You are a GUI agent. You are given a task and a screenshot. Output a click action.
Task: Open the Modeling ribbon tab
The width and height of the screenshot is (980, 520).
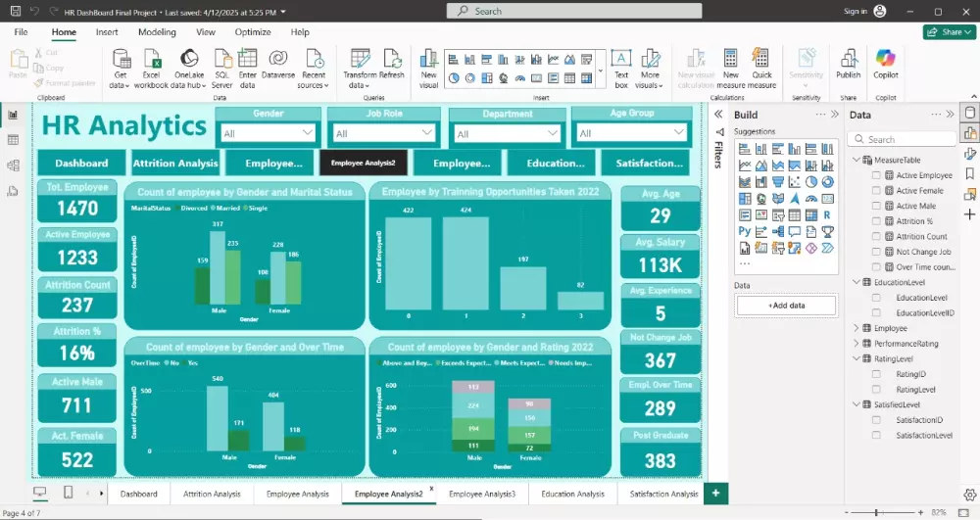click(x=157, y=32)
